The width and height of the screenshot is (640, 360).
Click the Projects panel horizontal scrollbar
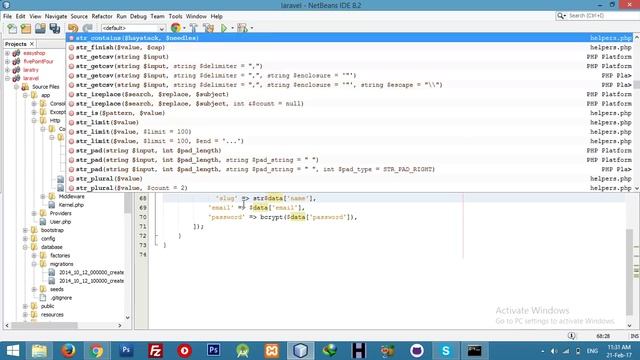coord(64,325)
